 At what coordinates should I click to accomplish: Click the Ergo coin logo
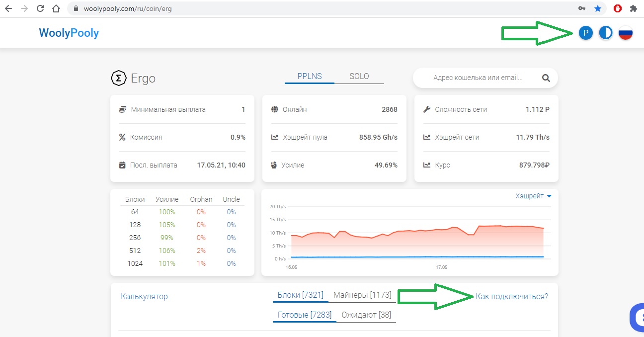coord(118,78)
